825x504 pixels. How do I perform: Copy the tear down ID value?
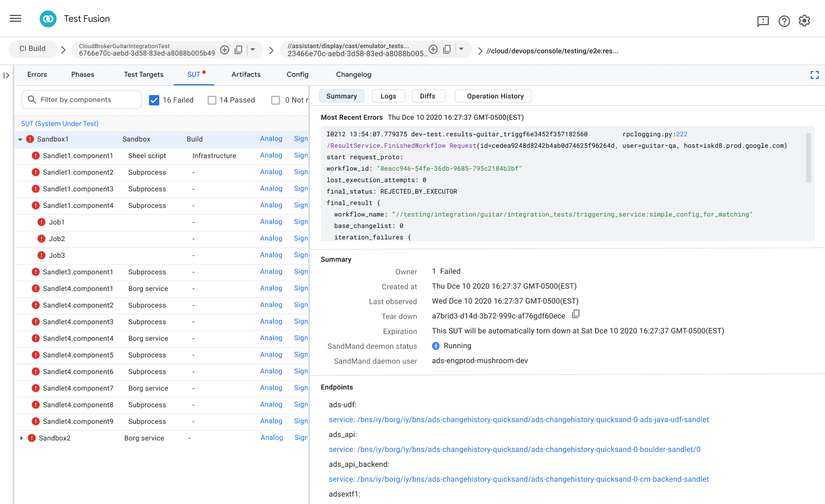(x=576, y=314)
